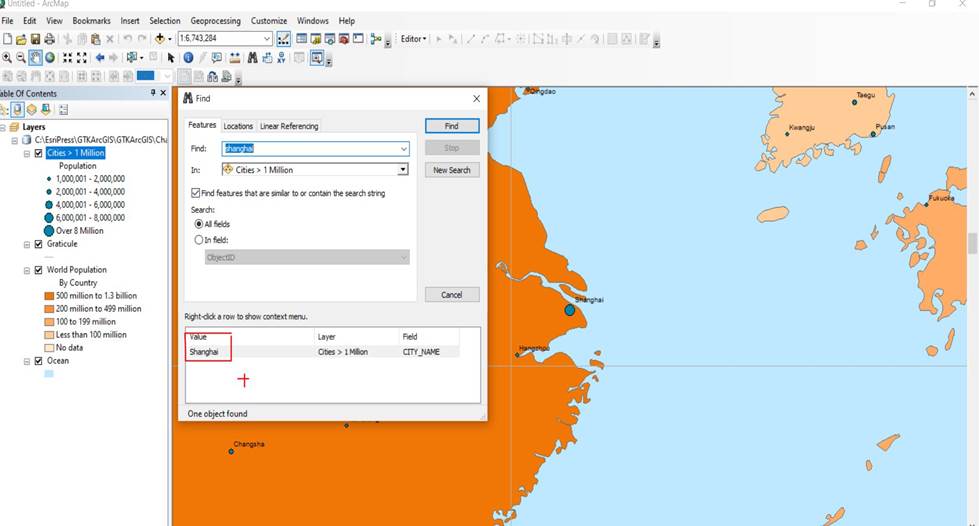Click the Find button in dialog
This screenshot has height=526, width=979.
pyautogui.click(x=452, y=126)
